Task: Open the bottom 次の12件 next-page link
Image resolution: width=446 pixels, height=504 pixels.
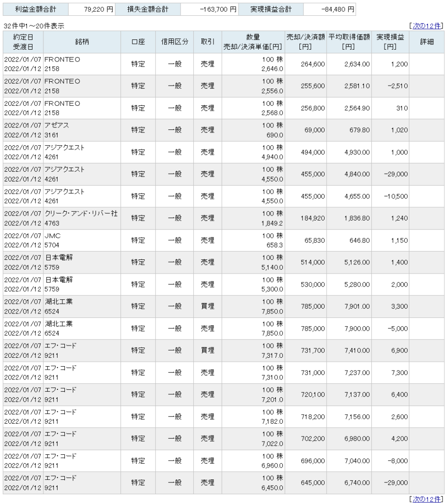Action: tap(426, 499)
